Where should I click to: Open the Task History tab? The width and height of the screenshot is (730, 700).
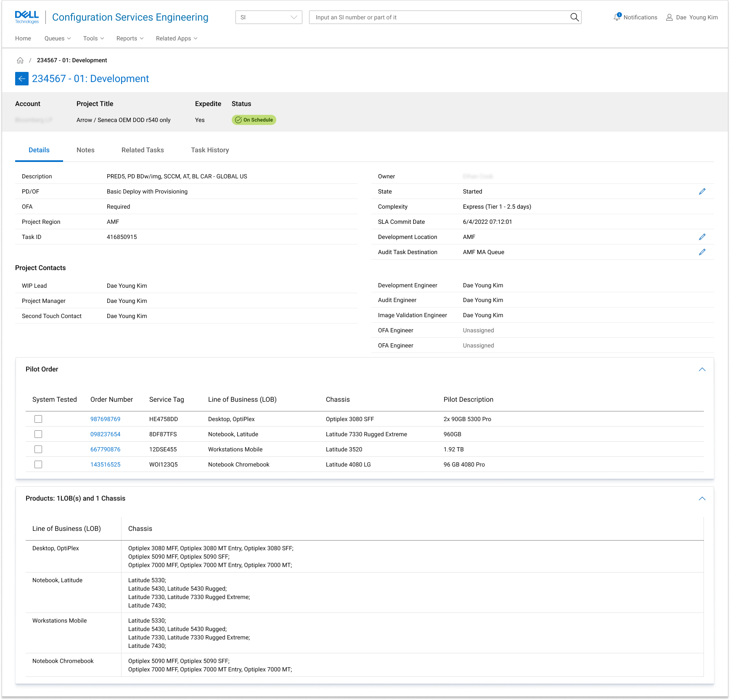click(x=210, y=150)
